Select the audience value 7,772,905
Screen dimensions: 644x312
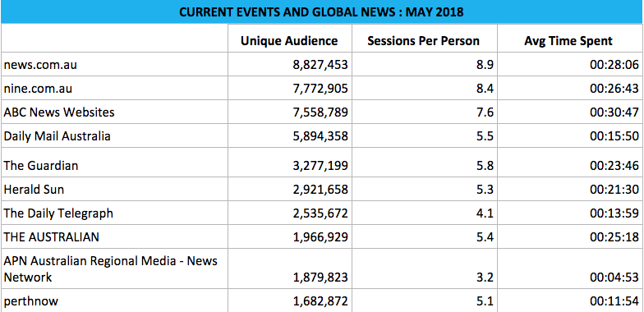tap(320, 89)
